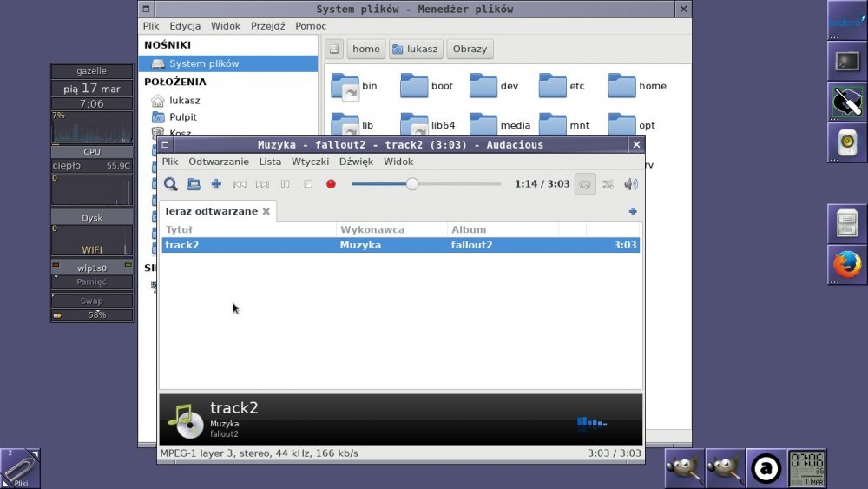The width and height of the screenshot is (868, 489).
Task: Click the red record stream button
Action: tap(331, 184)
